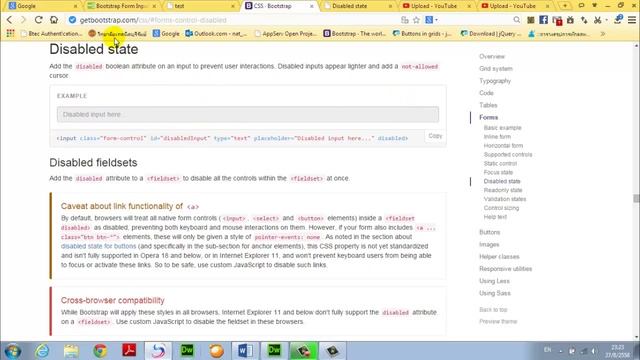
Task: Reload the page with the refresh icon
Action: pyautogui.click(x=38, y=20)
